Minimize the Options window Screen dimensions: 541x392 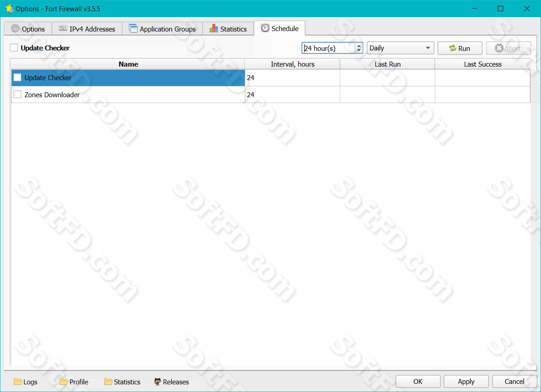[474, 9]
